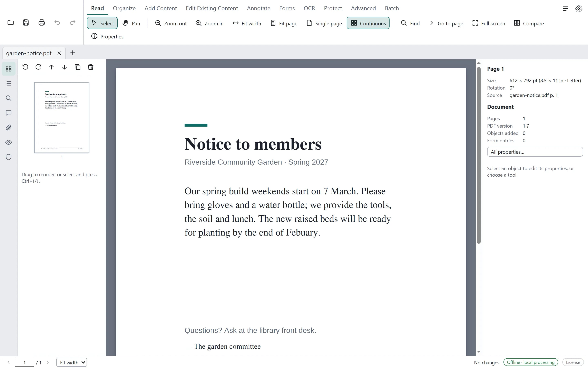Activate the Select tool
This screenshot has height=368, width=588.
(x=102, y=23)
